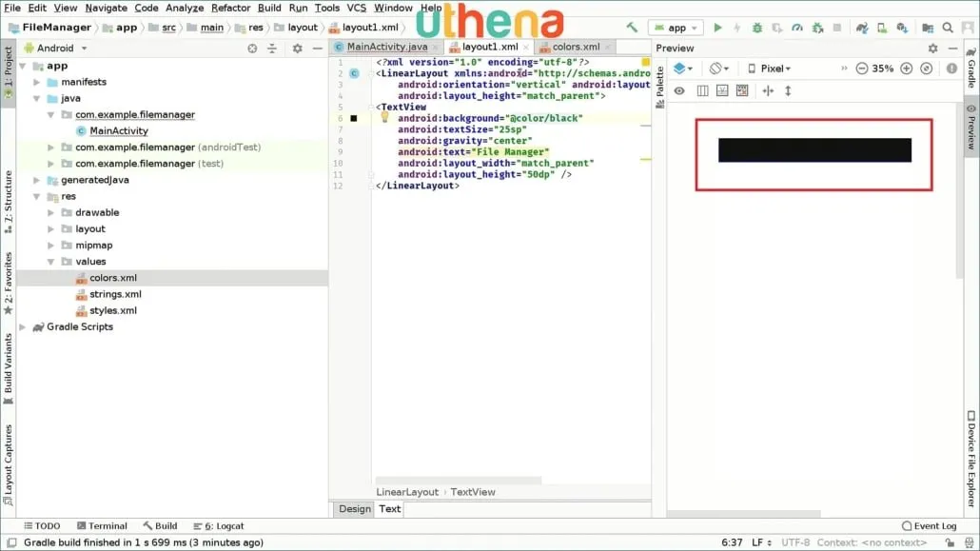The image size is (980, 551).
Task: Sync project with Gradle files icon
Action: coord(862,28)
